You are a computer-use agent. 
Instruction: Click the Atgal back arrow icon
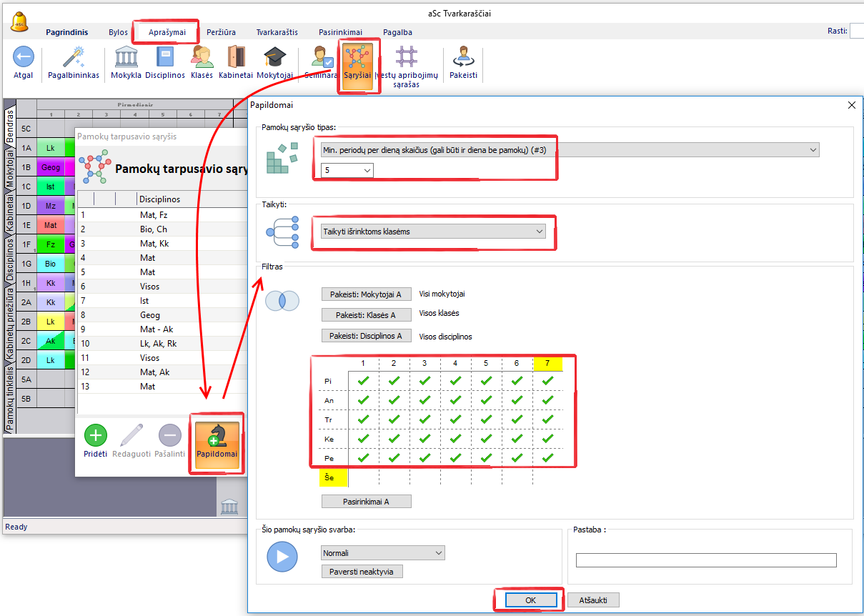point(23,58)
